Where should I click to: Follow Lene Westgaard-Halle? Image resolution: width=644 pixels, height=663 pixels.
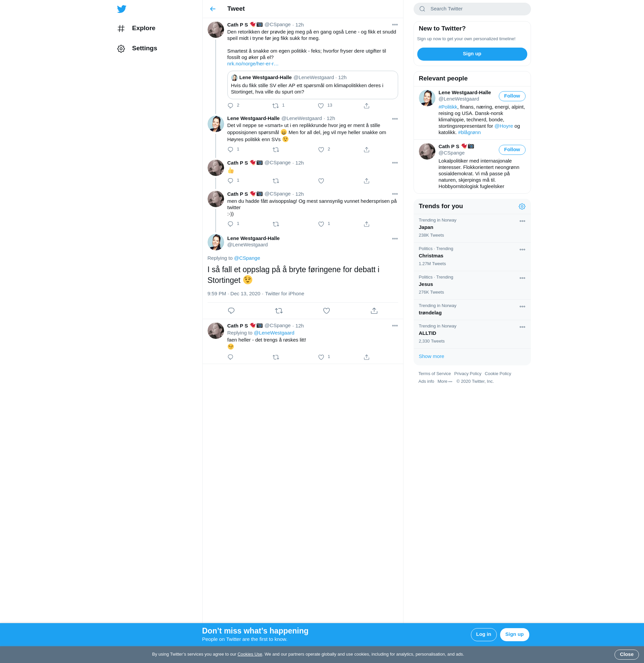(512, 96)
